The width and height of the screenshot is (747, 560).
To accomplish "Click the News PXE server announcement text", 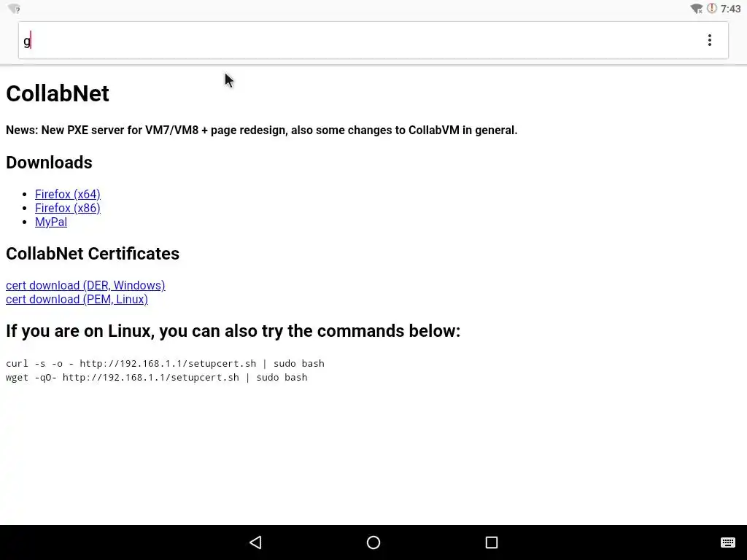I will tap(262, 130).
